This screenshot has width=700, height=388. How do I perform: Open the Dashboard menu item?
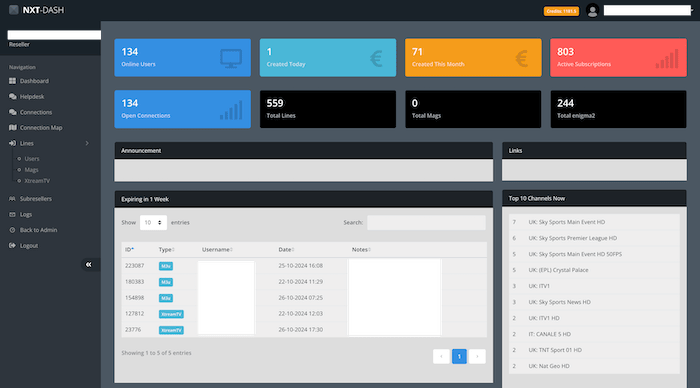tap(34, 81)
